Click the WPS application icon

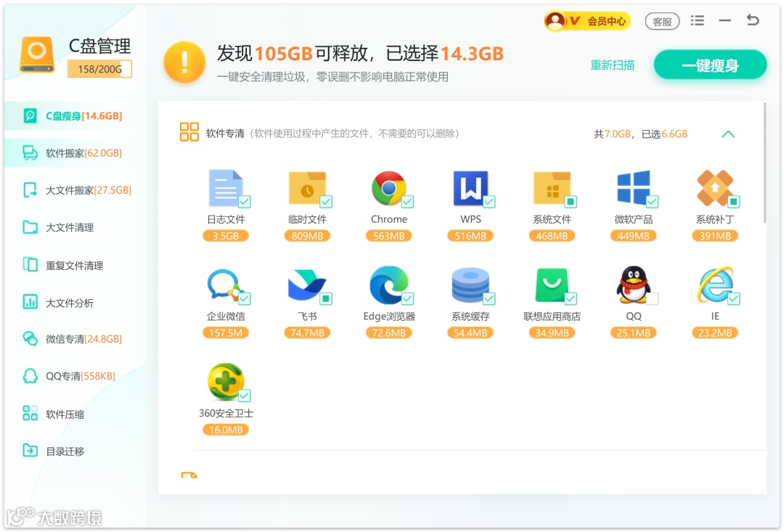pos(470,188)
